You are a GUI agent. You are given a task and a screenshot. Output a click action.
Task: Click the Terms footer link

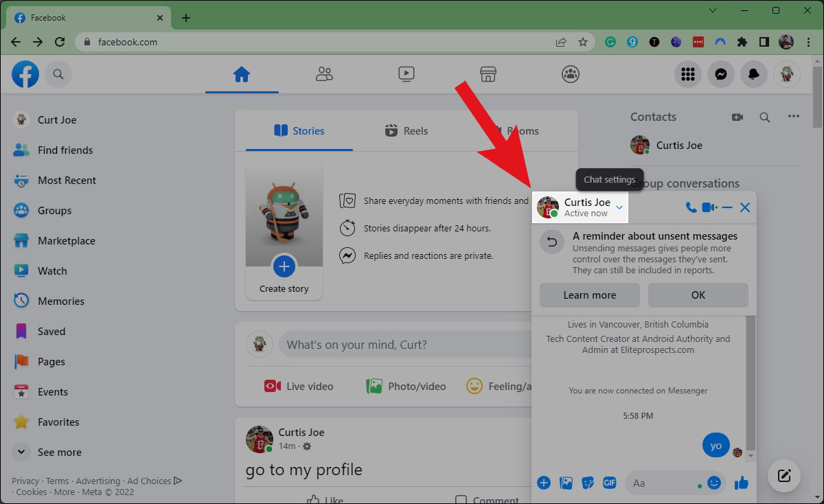[x=57, y=481]
